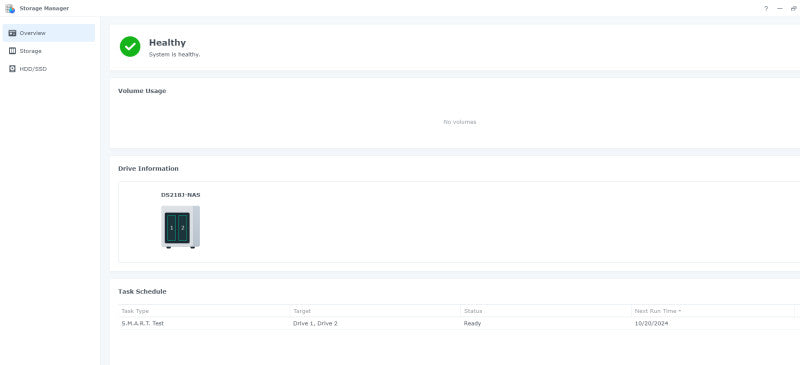The height and width of the screenshot is (365, 800).
Task: Click the Drive 1, Drive 2 target cell
Action: click(x=315, y=324)
